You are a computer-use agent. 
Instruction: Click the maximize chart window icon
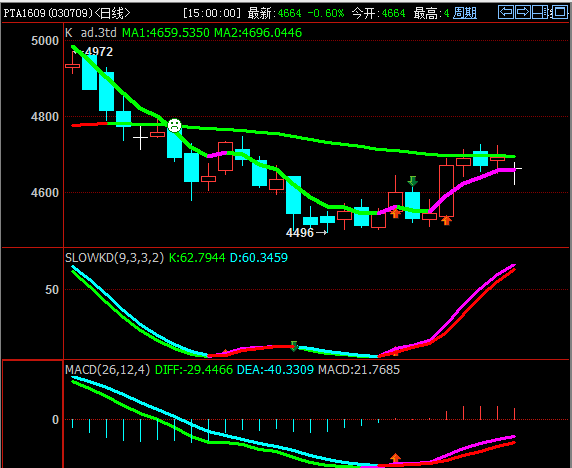click(x=559, y=12)
